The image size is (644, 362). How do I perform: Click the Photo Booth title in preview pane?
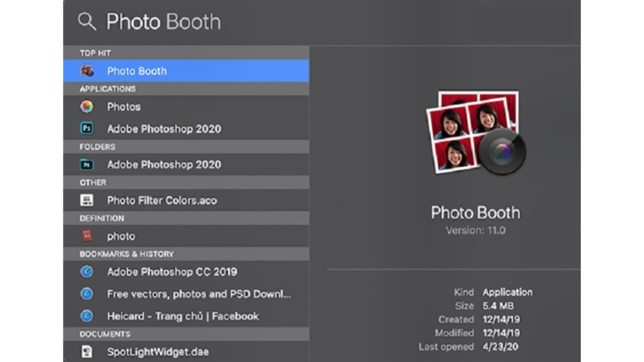[x=476, y=213]
